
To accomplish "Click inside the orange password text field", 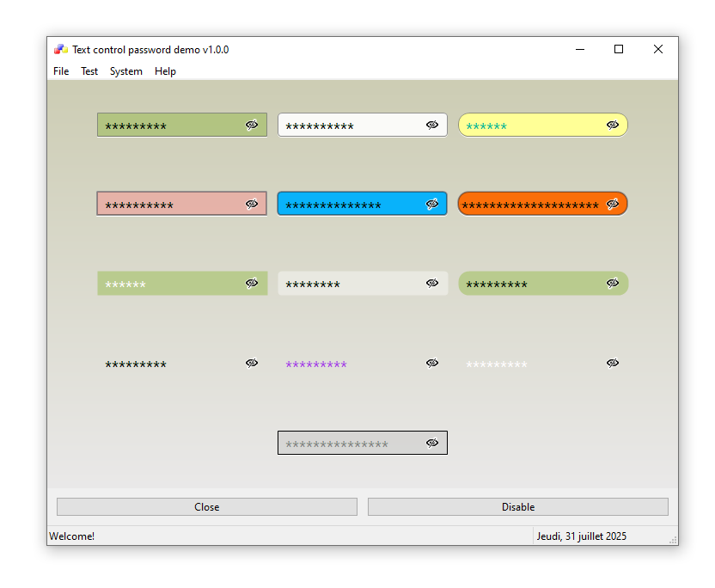I will click(529, 205).
